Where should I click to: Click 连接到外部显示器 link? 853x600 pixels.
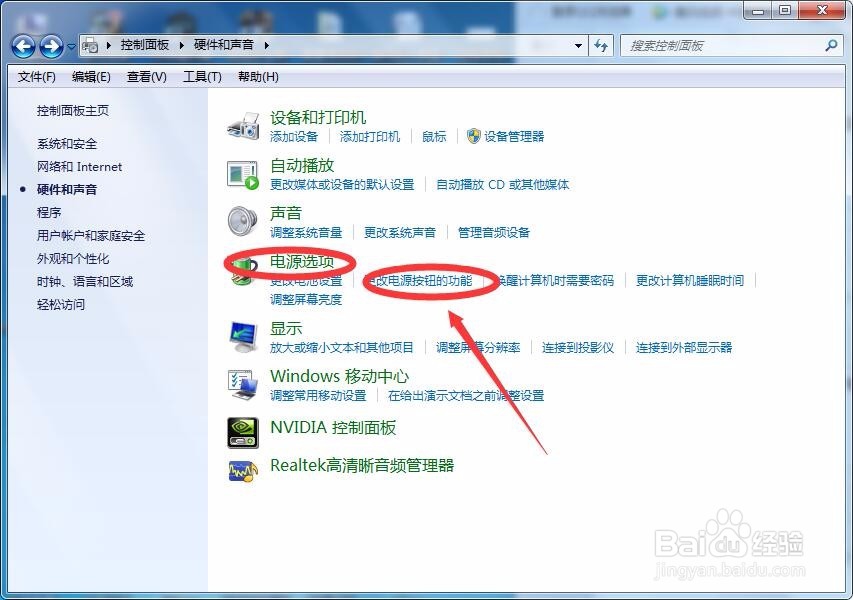point(684,348)
